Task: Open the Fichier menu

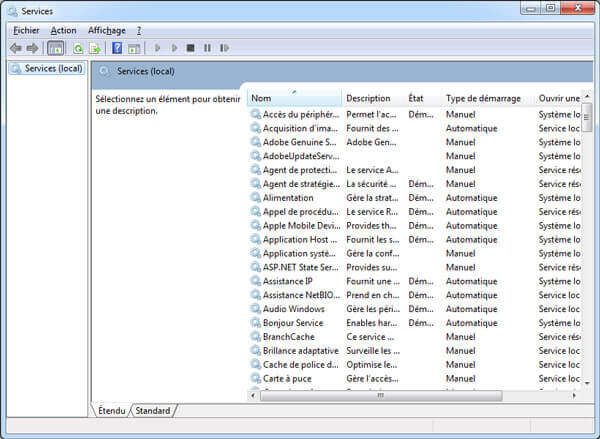Action: click(26, 31)
